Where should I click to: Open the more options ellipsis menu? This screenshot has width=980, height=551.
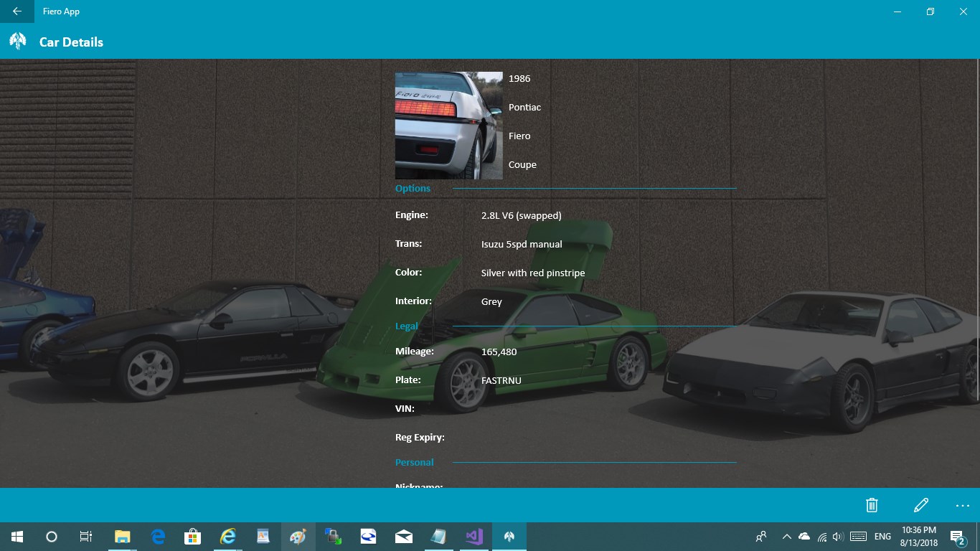click(x=963, y=506)
